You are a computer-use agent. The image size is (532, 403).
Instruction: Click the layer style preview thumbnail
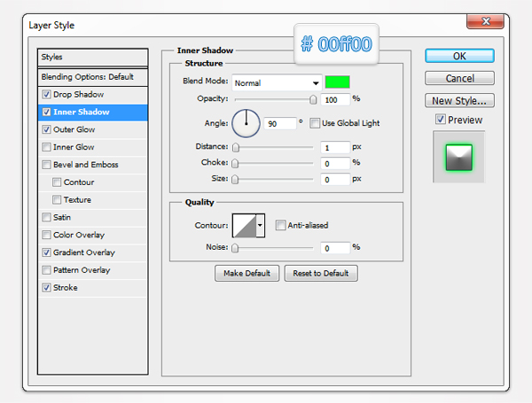[459, 156]
